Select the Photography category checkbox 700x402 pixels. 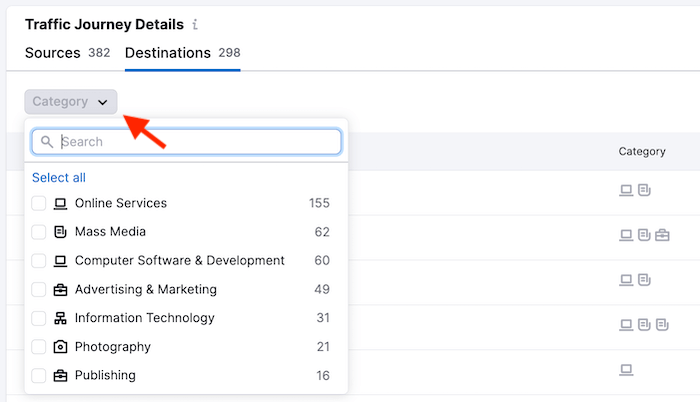(39, 347)
